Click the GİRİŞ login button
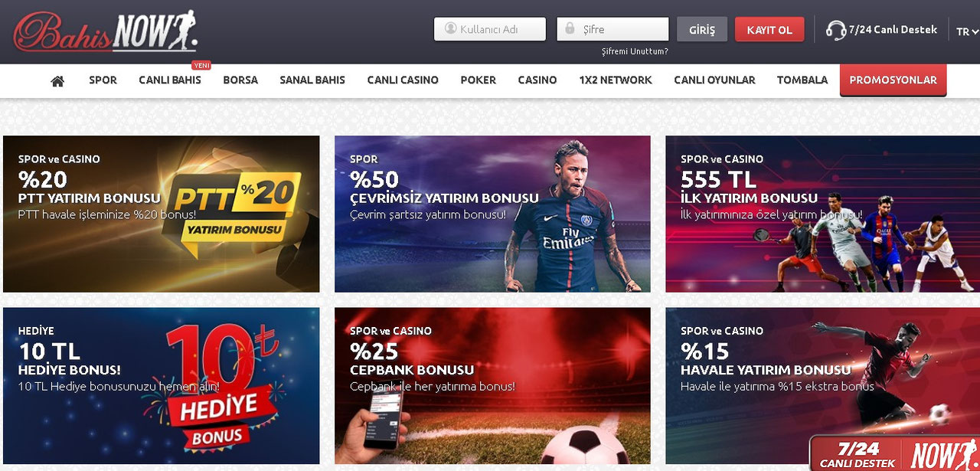The height and width of the screenshot is (471, 980). (702, 30)
